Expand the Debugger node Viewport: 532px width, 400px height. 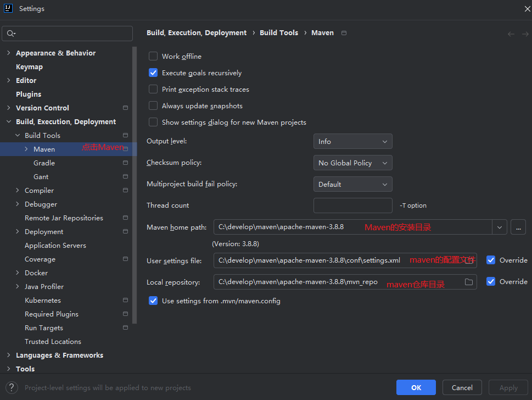(18, 204)
